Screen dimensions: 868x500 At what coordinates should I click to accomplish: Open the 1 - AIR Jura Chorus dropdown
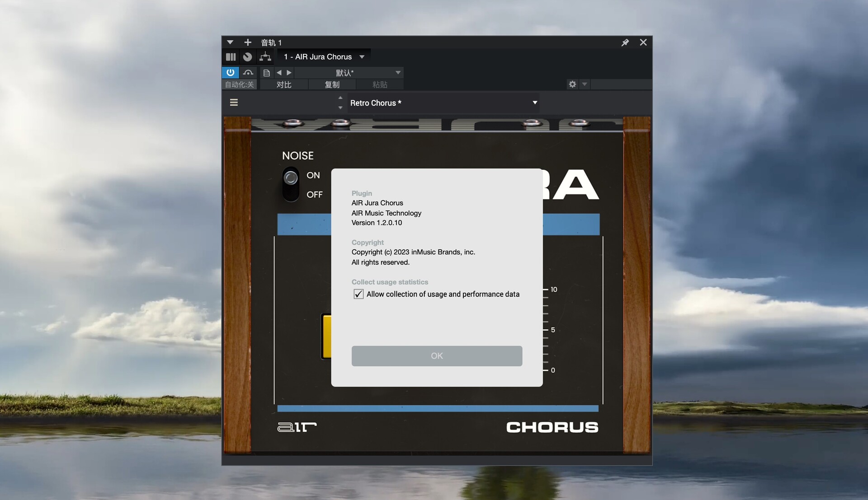[x=362, y=57]
